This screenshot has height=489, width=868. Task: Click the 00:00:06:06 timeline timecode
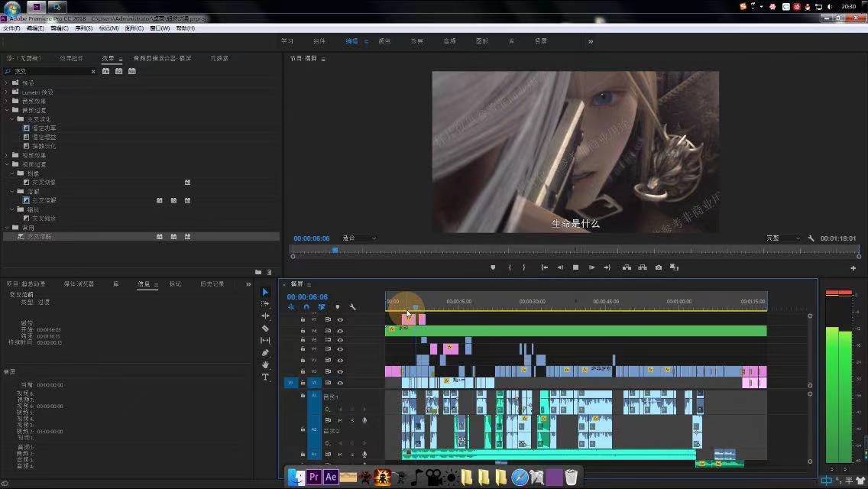coord(307,296)
